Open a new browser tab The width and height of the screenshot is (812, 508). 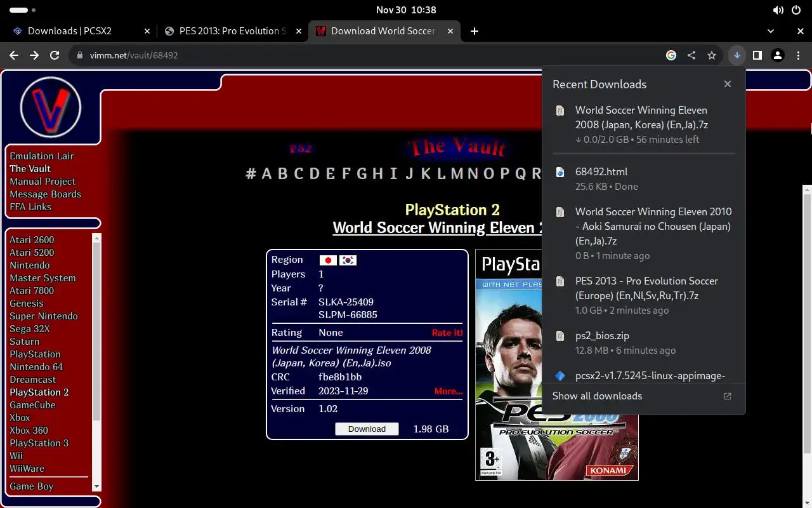coord(475,30)
